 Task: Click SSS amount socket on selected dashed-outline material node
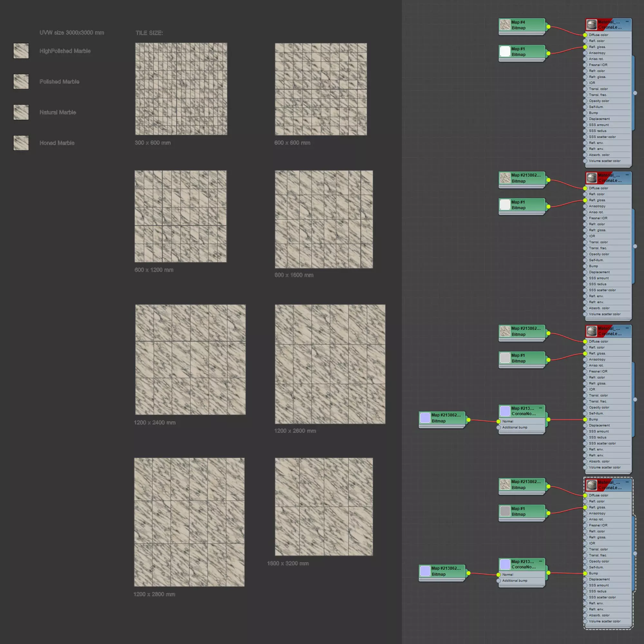[585, 585]
